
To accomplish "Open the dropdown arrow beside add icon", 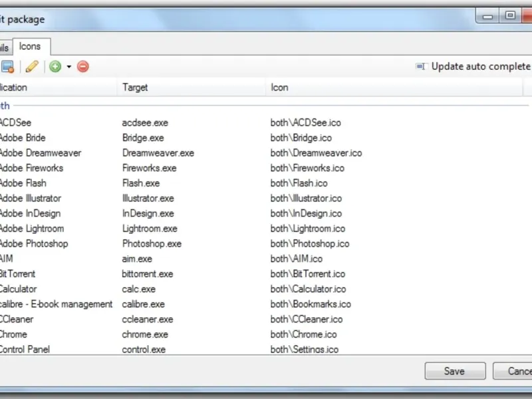I will click(x=69, y=66).
